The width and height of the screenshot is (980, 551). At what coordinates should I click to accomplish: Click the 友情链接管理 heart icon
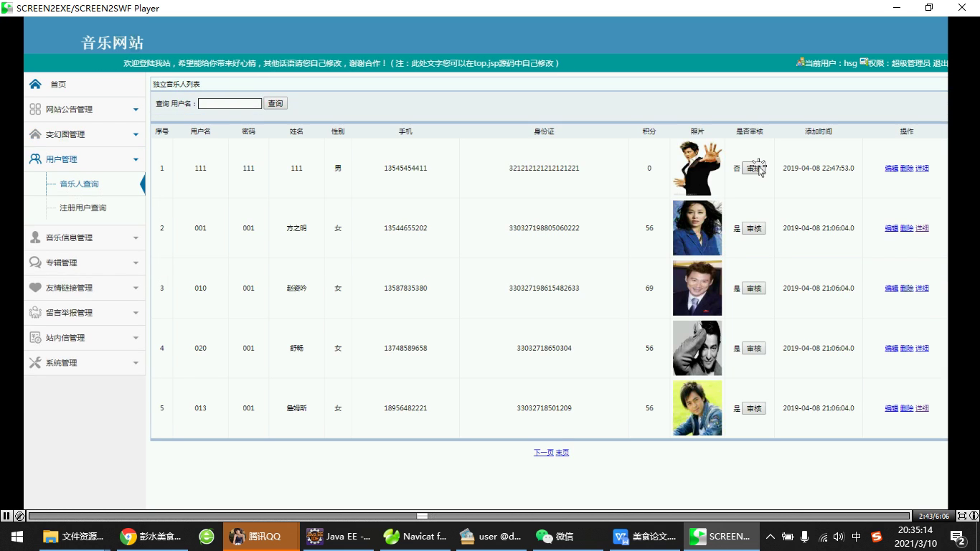[x=35, y=288]
